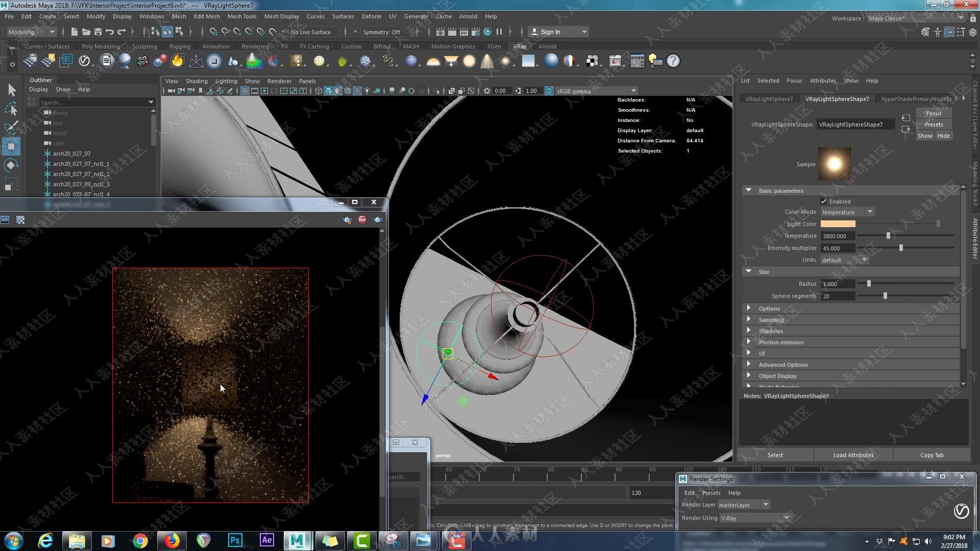Click the Focus button in Attribute Editor
This screenshot has width=980, height=551.
(x=934, y=113)
